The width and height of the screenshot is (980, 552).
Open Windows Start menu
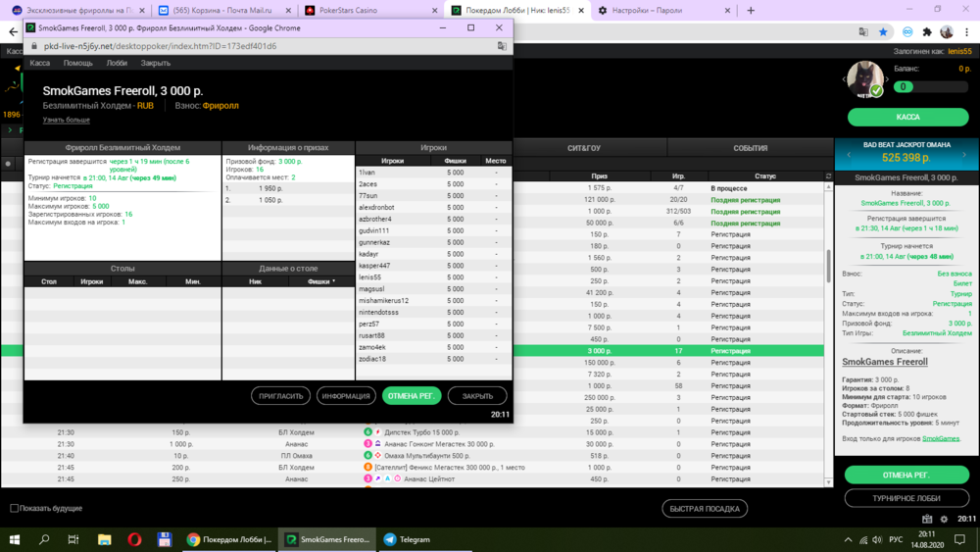pyautogui.click(x=15, y=539)
